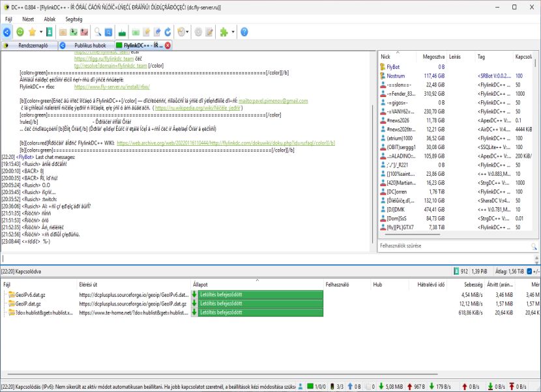
Task: Click download icon on GeoIPv6.dat.gz row
Action: pos(194,294)
